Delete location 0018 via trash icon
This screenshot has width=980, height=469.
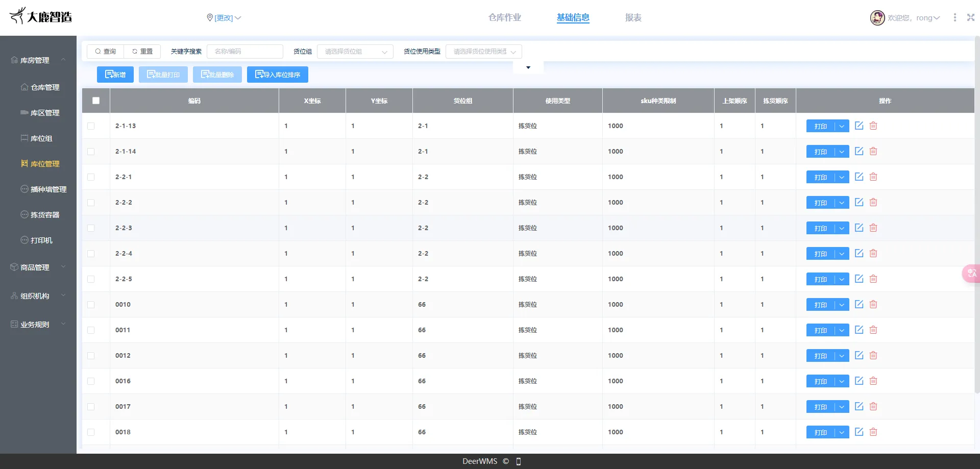tap(873, 432)
